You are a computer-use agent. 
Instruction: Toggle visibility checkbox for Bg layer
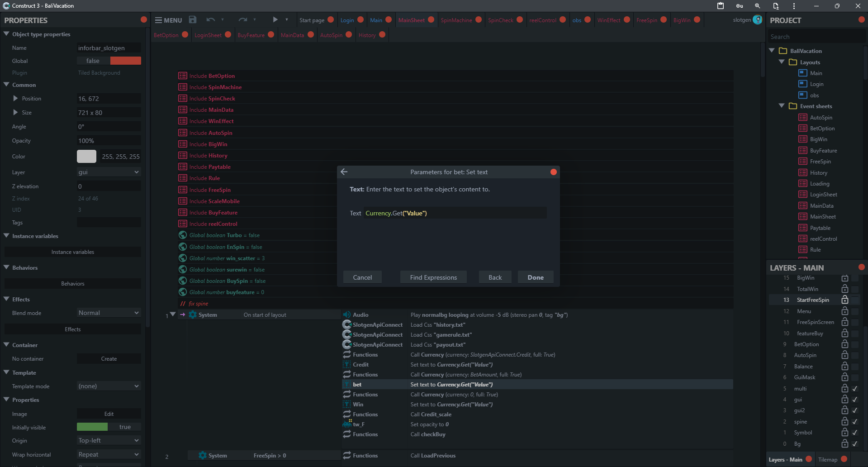(x=855, y=443)
